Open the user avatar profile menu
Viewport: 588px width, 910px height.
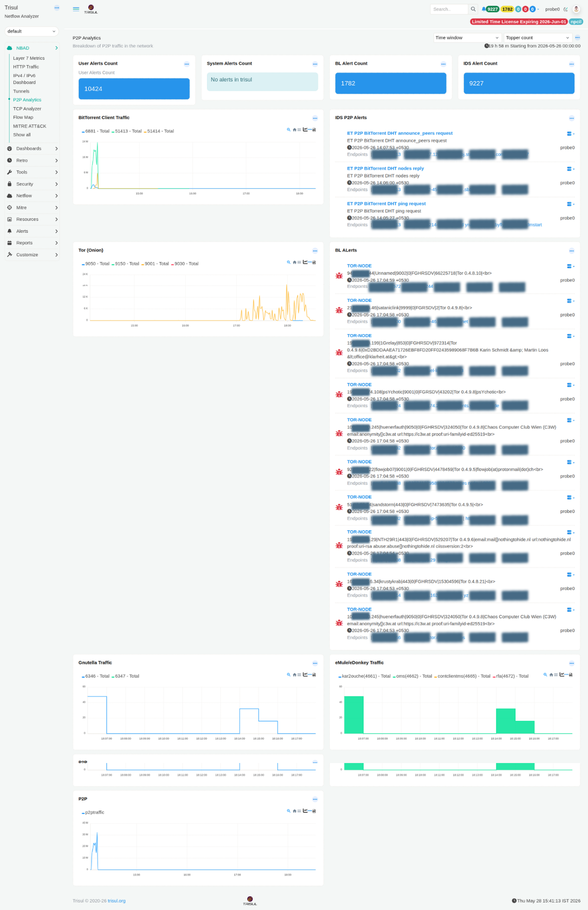coord(576,9)
